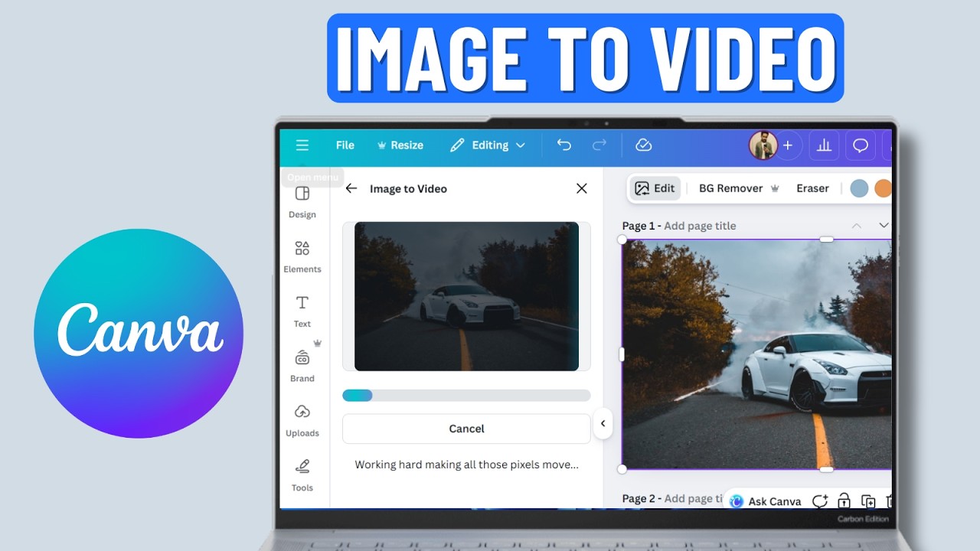Lock the page with lock icon
Image resolution: width=980 pixels, height=551 pixels.
click(844, 501)
